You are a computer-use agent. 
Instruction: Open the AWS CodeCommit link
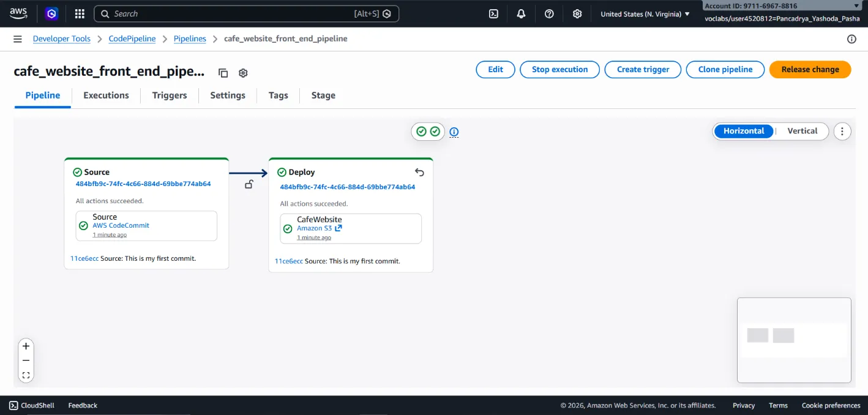pos(121,225)
